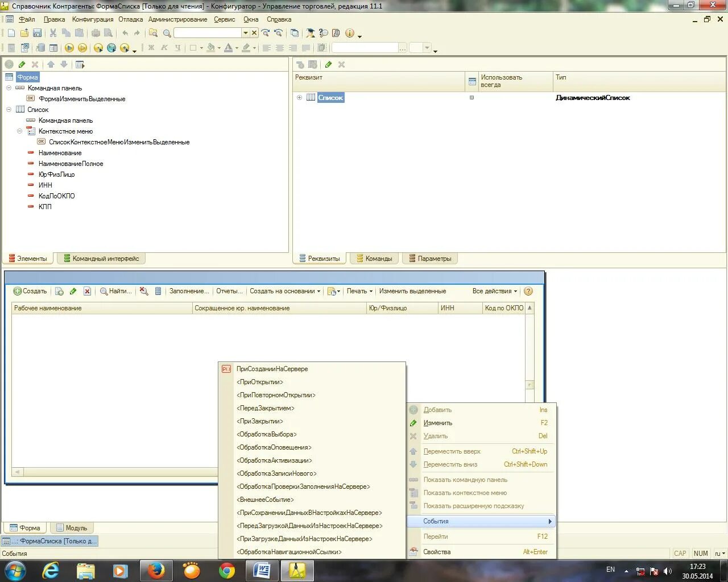728x582 pixels.
Task: Select Изменить in context menu
Action: coord(481,423)
